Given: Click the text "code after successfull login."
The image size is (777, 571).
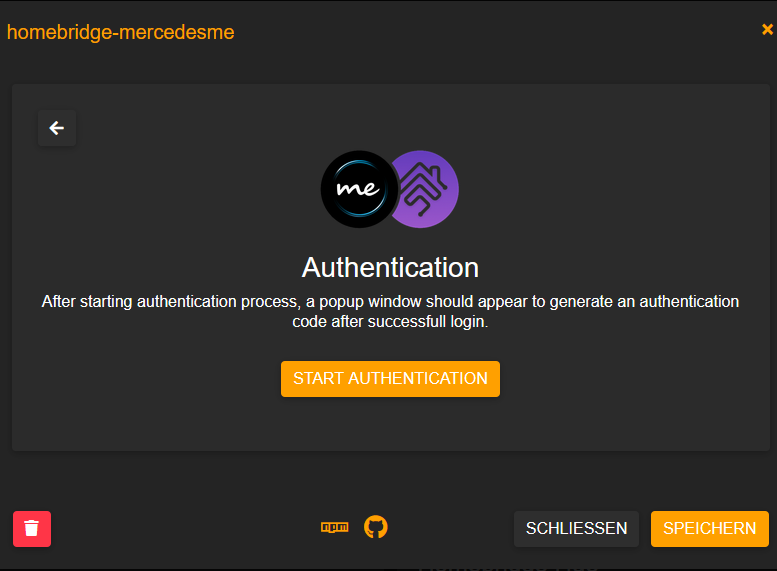Looking at the screenshot, I should pyautogui.click(x=390, y=322).
